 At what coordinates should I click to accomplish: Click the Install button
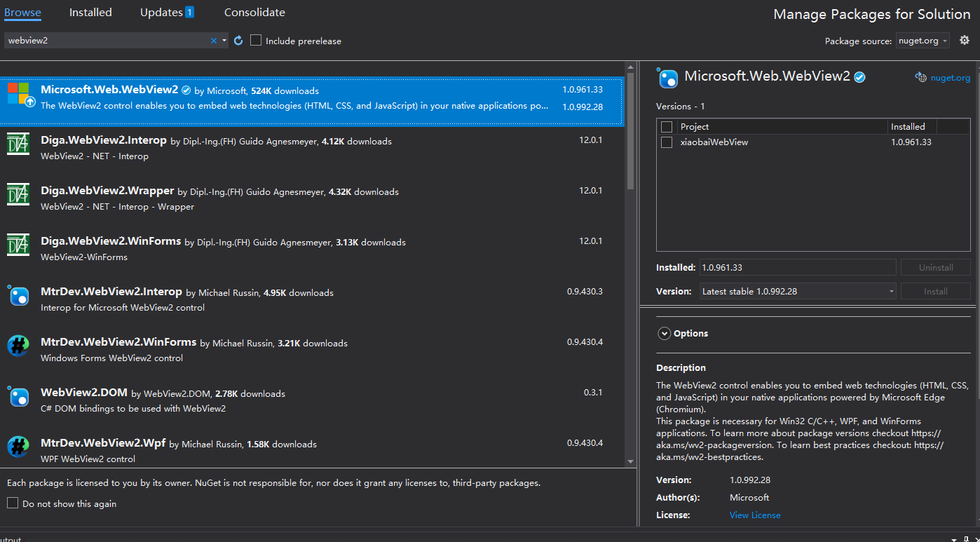(x=936, y=291)
